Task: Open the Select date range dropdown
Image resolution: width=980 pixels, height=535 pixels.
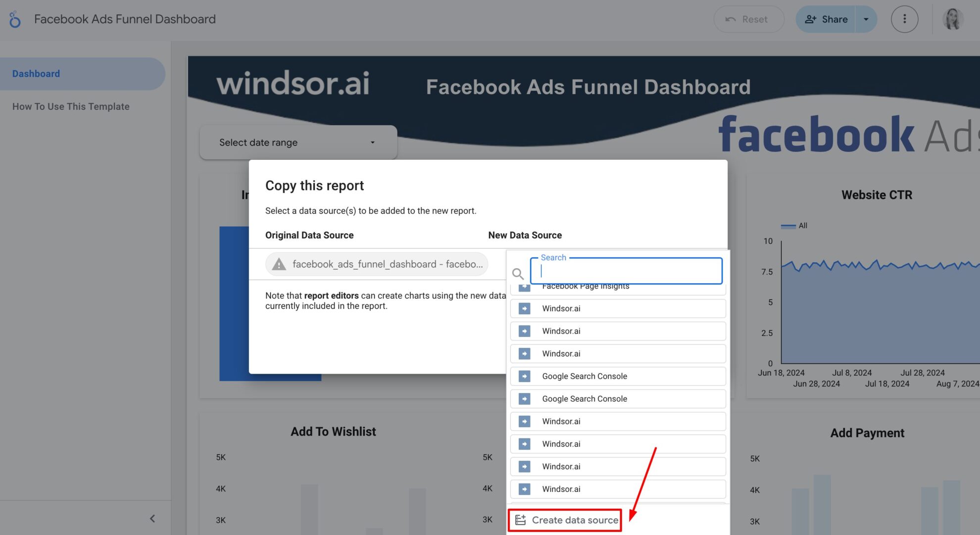Action: (x=298, y=143)
